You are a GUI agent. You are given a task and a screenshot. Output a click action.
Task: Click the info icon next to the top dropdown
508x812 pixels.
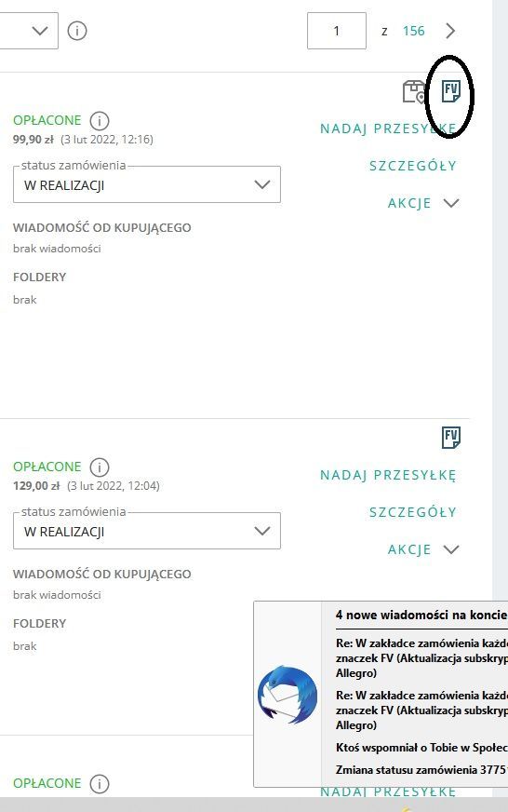pyautogui.click(x=77, y=31)
